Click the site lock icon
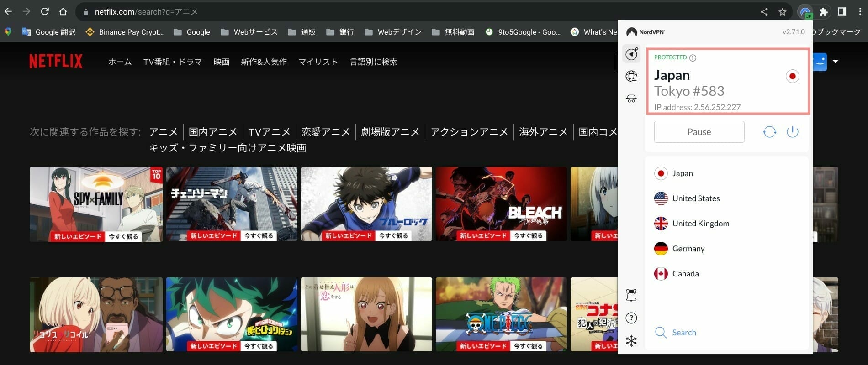 coord(85,12)
